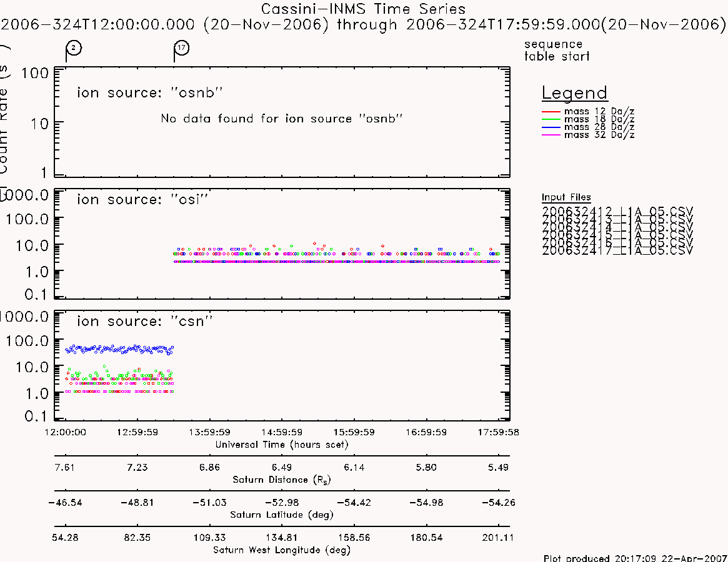Click the Universal Time axis title

(x=281, y=445)
